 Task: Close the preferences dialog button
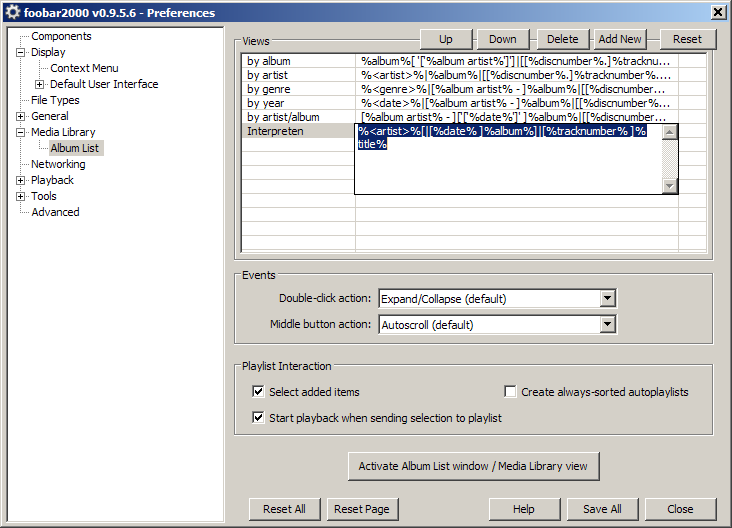tap(680, 509)
